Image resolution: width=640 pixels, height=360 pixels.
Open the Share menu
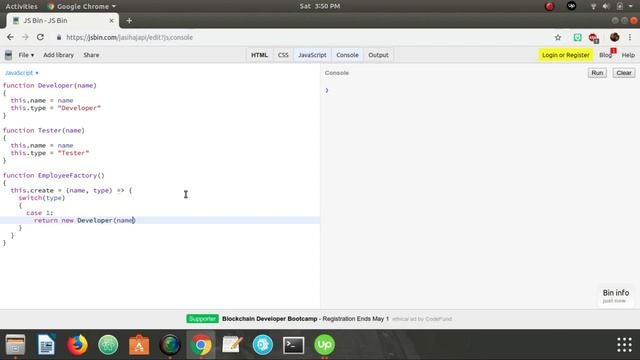coord(91,55)
